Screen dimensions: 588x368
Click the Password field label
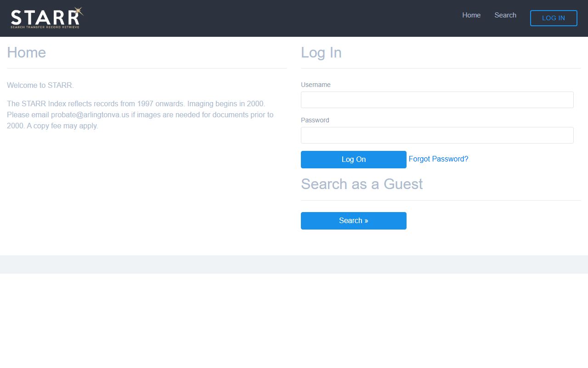[x=315, y=120]
